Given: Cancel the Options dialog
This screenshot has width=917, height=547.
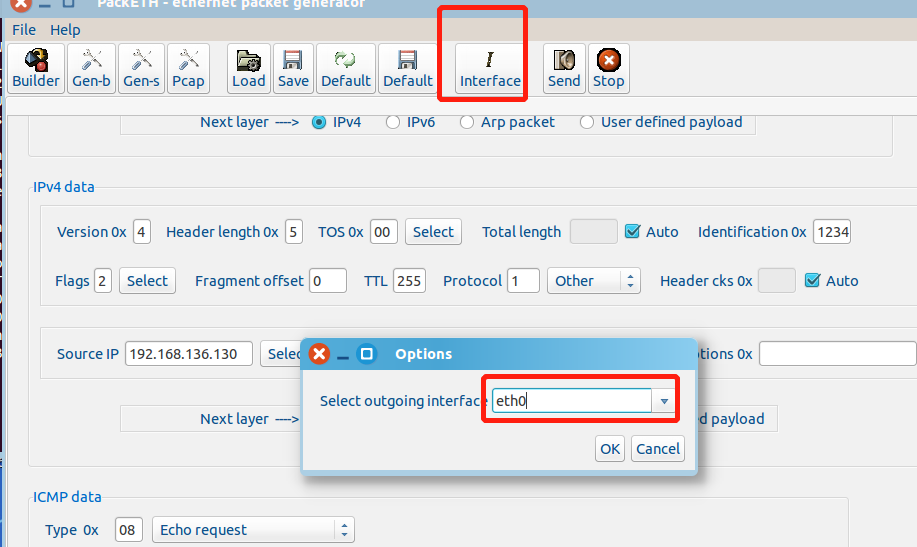Looking at the screenshot, I should tap(658, 449).
